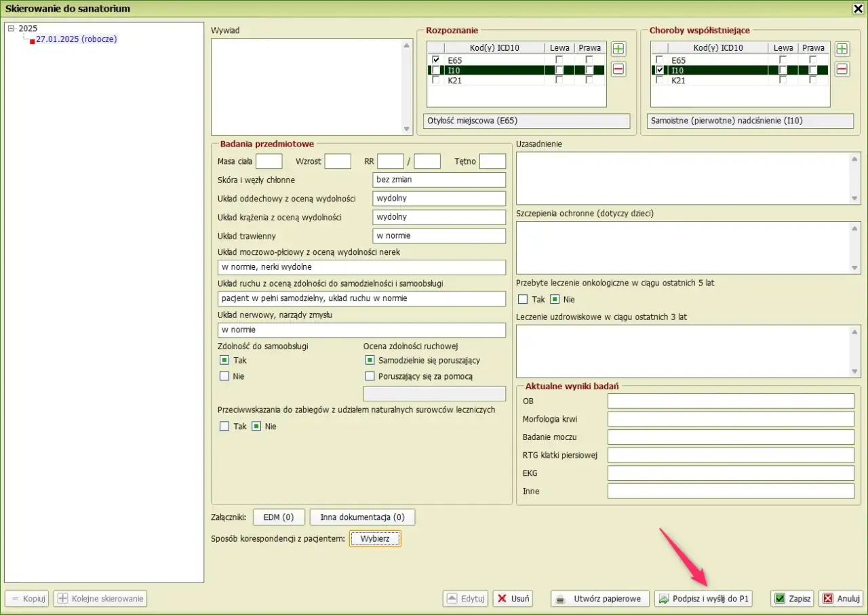Open Wybierz for sposób korespondencji
Image resolution: width=868 pixels, height=615 pixels.
point(375,539)
